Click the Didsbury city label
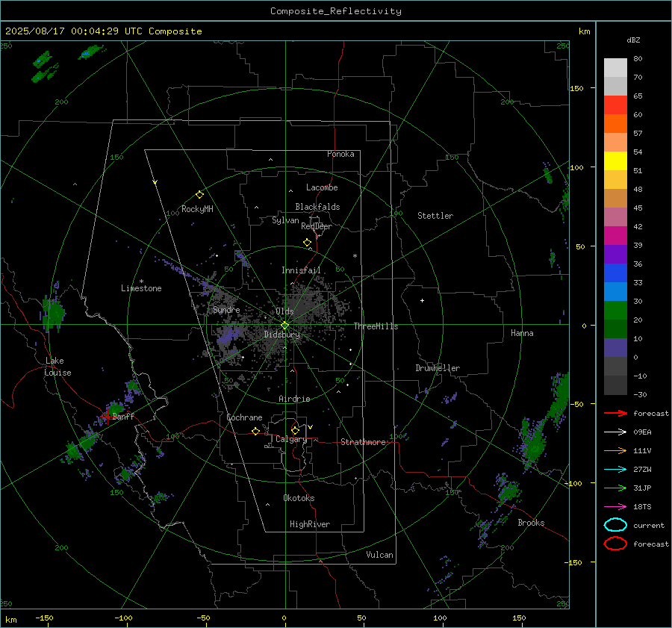This screenshot has width=672, height=628. click(x=281, y=335)
